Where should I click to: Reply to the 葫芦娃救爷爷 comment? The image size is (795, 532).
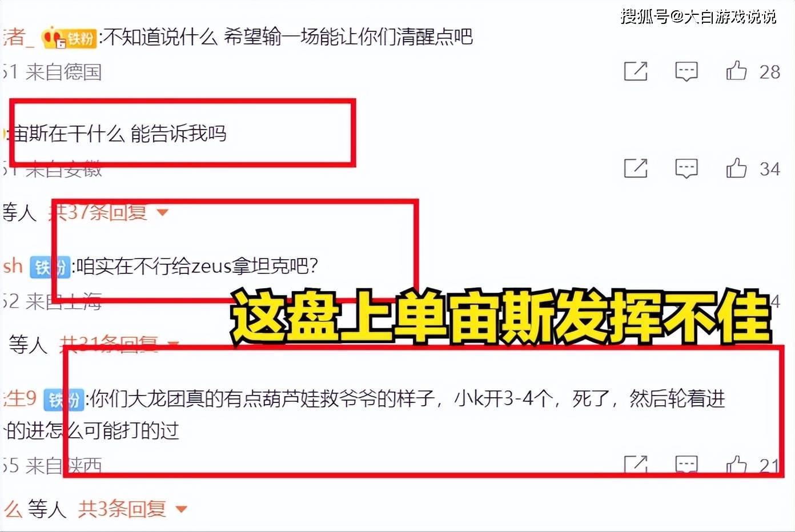click(686, 465)
